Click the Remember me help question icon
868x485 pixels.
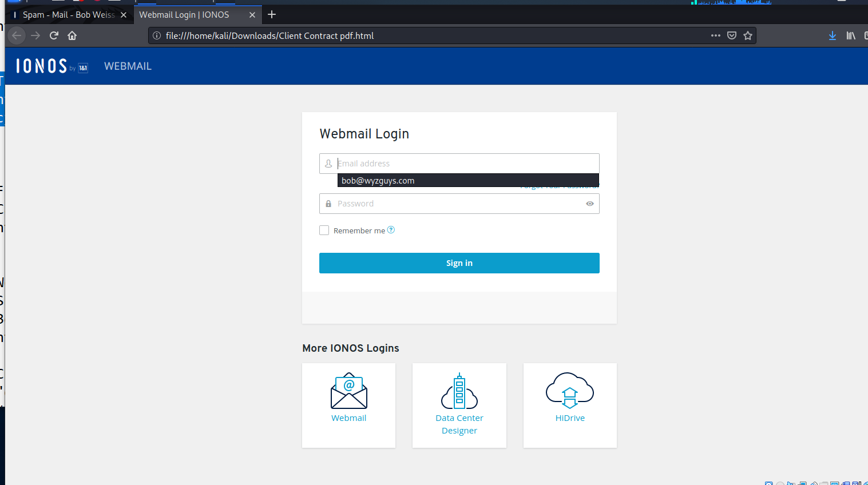pos(391,230)
